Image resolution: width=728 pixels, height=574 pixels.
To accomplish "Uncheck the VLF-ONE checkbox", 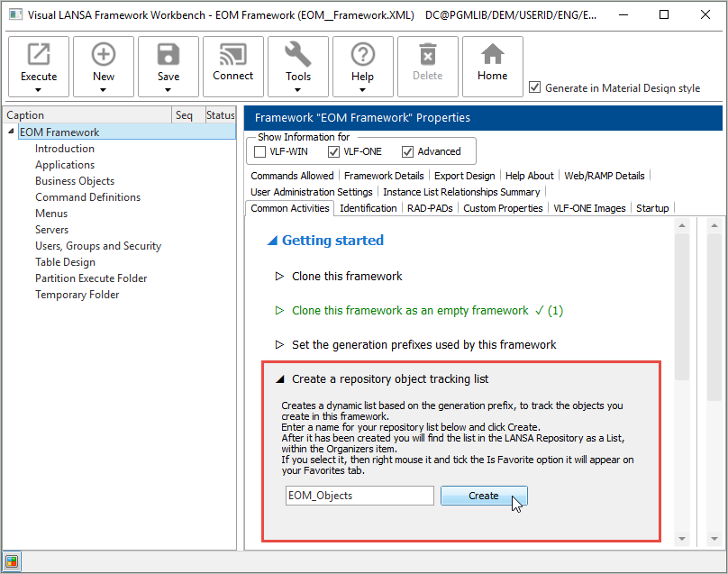I will (333, 152).
